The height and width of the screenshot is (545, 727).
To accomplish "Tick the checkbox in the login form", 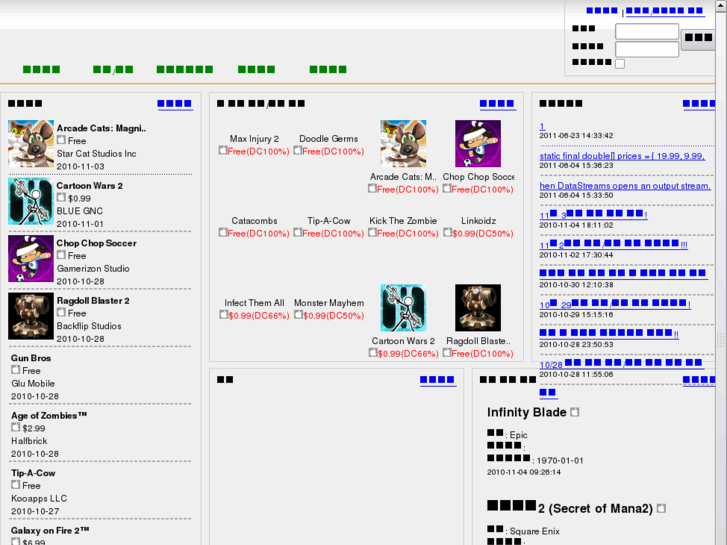I will click(620, 64).
